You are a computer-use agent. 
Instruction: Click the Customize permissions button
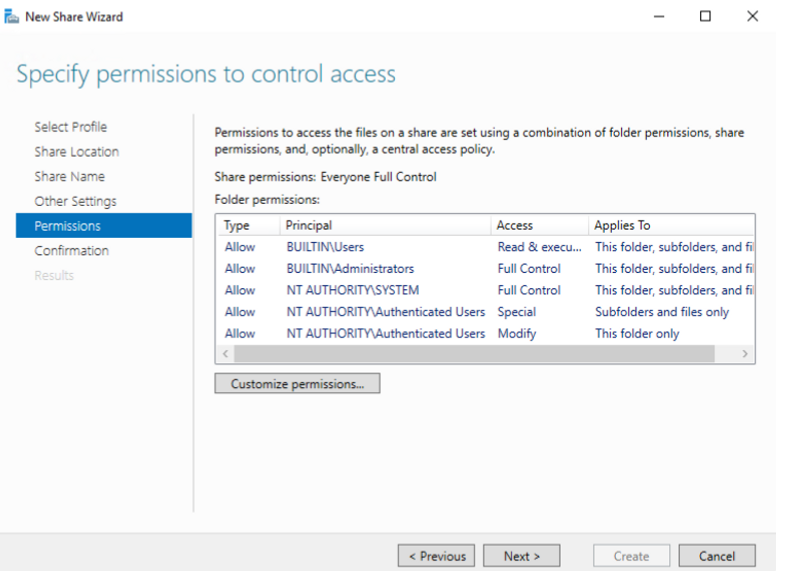click(297, 383)
